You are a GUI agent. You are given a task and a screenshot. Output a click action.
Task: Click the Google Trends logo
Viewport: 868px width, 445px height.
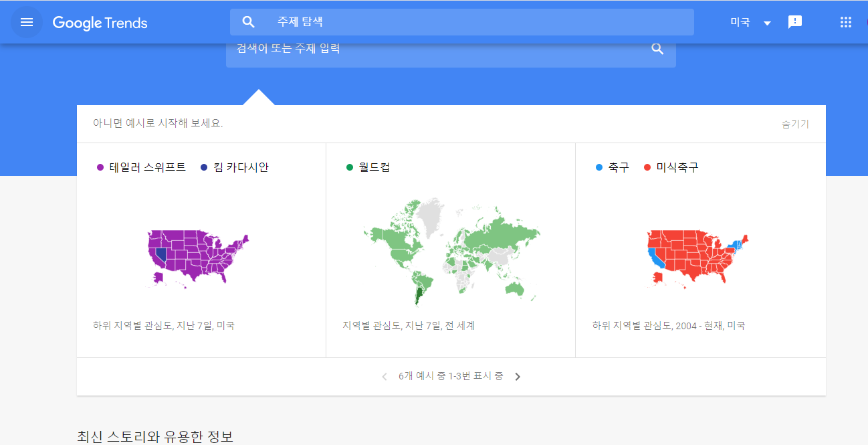point(100,23)
